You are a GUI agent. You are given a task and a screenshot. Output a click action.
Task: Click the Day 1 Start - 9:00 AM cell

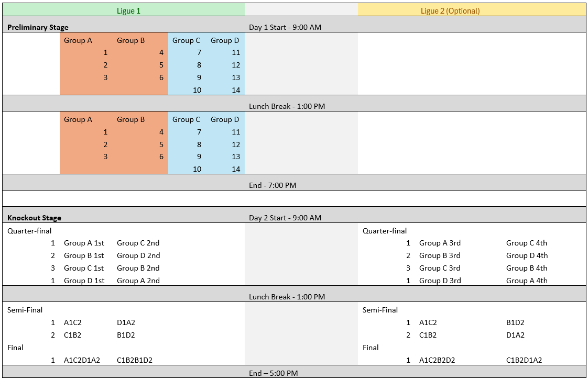point(285,27)
